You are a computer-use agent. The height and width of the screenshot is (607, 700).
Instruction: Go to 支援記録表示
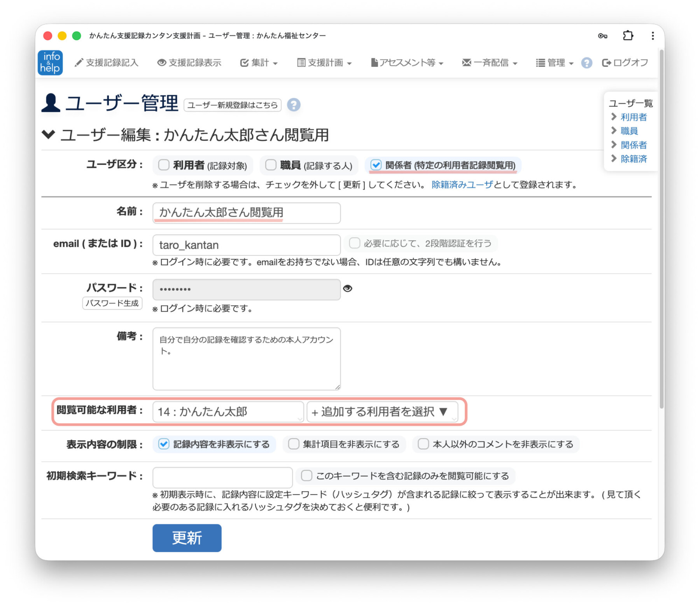pos(189,63)
